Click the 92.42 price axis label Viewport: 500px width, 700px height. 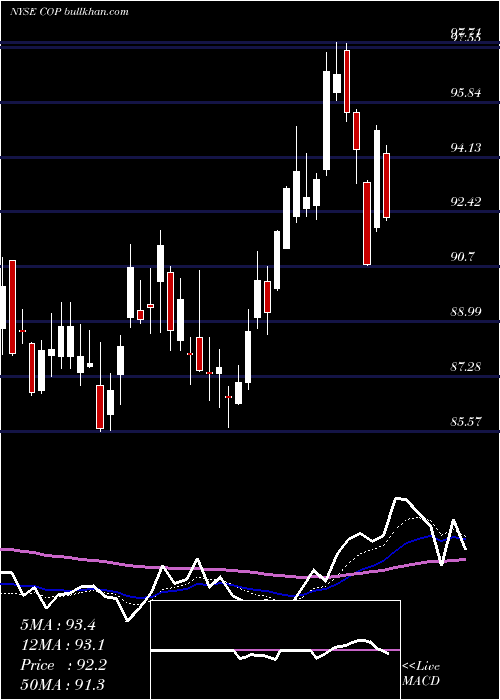466,202
